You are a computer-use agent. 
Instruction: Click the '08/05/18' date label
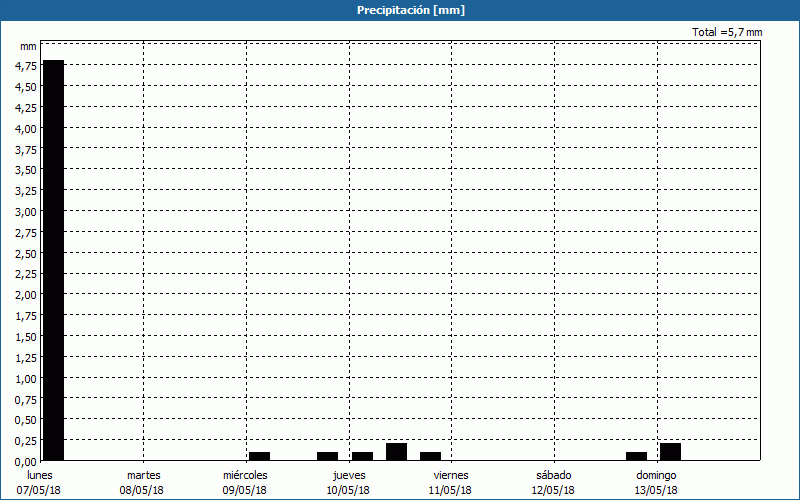pos(141,490)
